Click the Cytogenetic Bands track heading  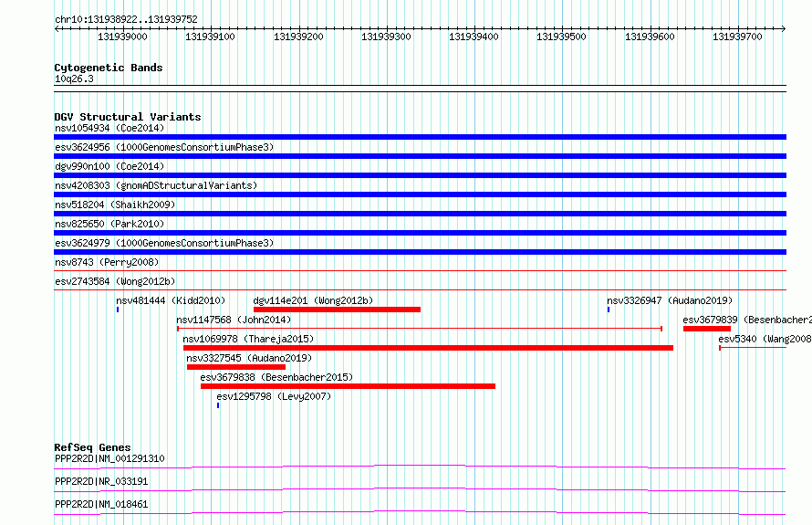tap(109, 68)
